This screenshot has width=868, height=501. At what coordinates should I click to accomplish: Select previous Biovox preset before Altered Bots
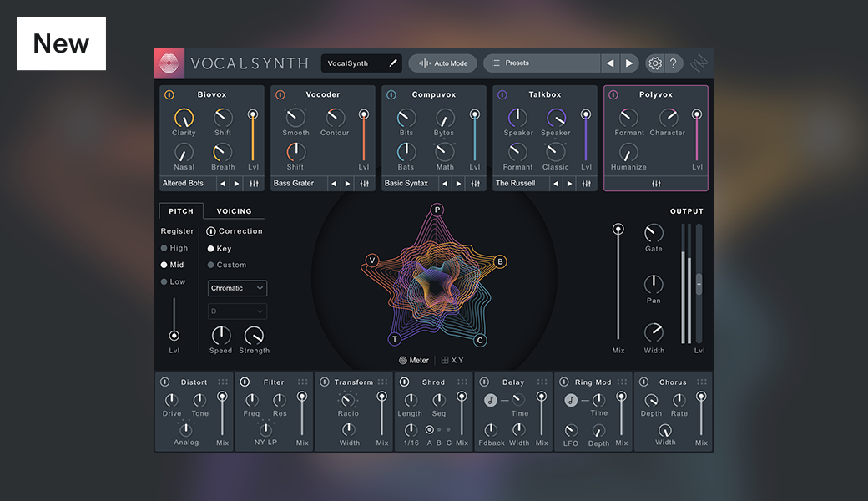point(223,183)
